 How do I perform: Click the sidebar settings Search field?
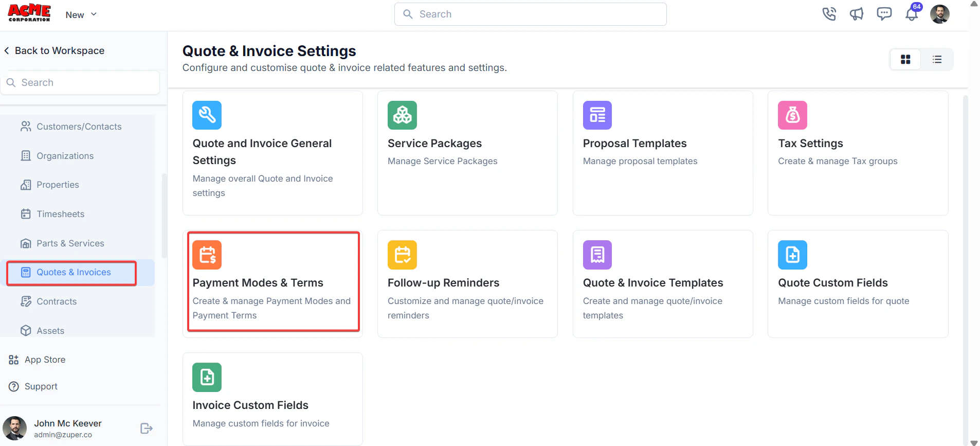tap(80, 82)
